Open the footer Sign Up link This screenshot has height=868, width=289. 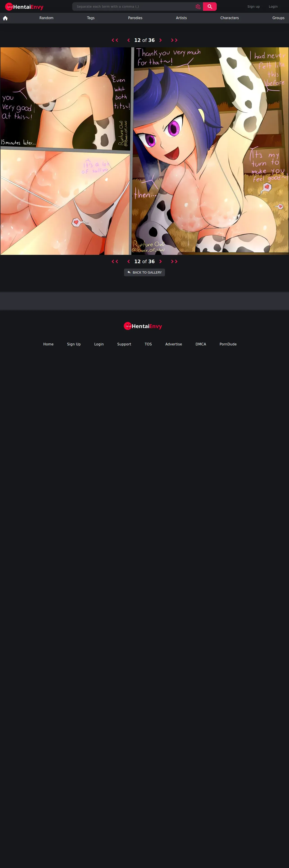74,344
